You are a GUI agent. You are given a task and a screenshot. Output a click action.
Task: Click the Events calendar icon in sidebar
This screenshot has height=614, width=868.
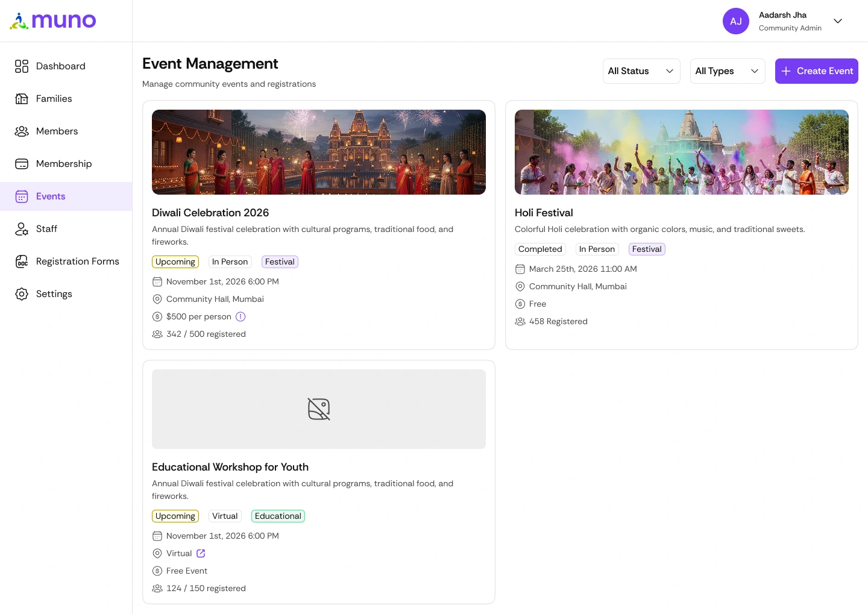pos(22,196)
